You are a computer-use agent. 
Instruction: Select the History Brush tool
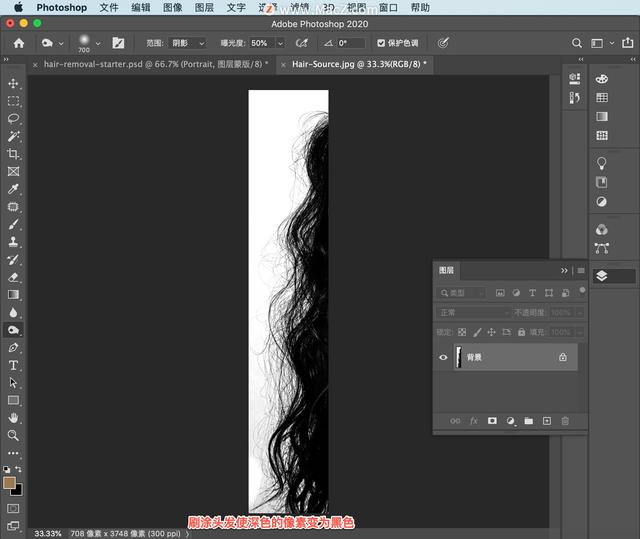13,260
